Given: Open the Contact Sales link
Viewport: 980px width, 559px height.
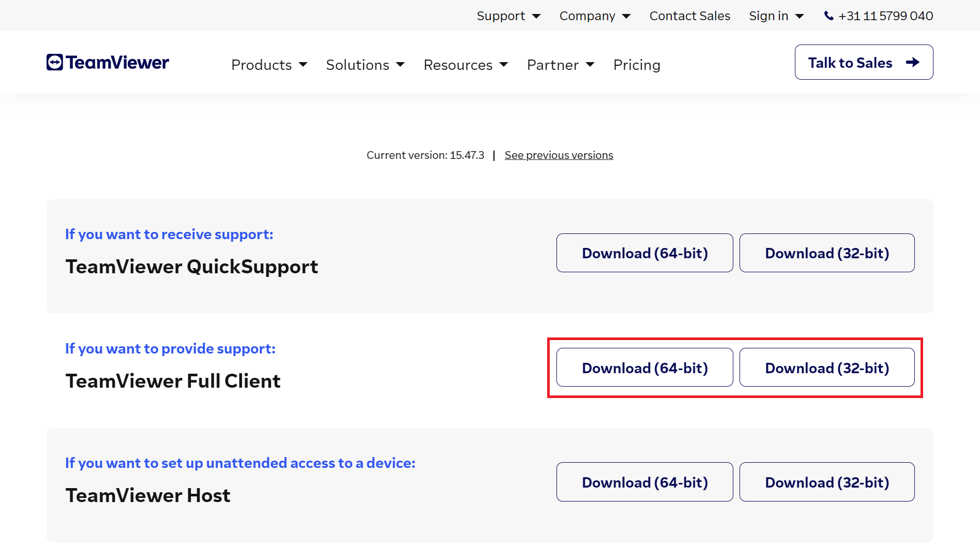Looking at the screenshot, I should tap(690, 16).
